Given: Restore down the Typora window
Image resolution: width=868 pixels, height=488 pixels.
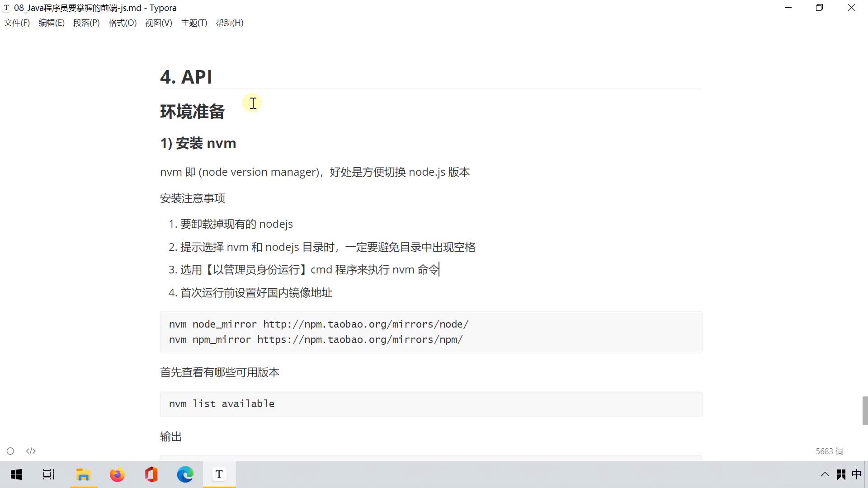Looking at the screenshot, I should pyautogui.click(x=819, y=8).
